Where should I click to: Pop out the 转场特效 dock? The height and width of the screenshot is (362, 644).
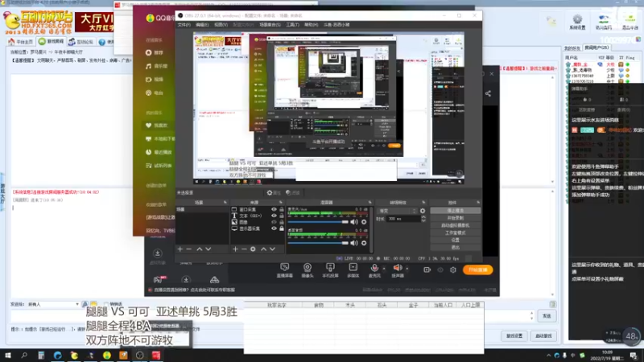(x=423, y=203)
